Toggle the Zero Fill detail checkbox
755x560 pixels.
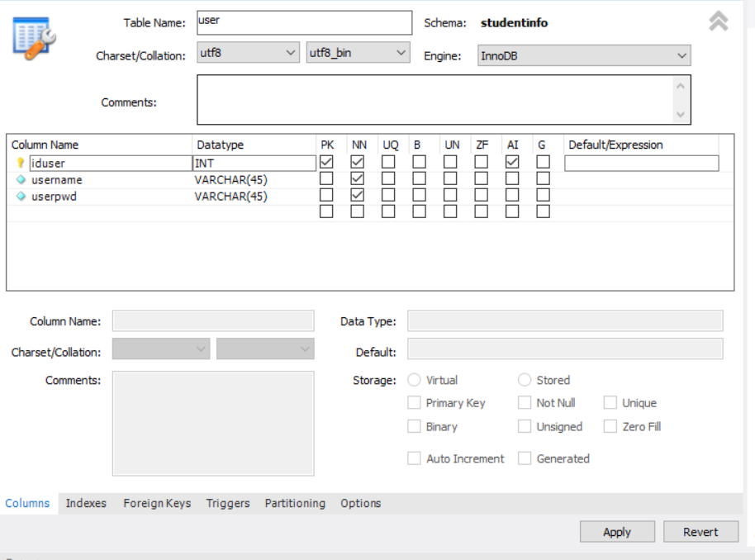coord(610,426)
